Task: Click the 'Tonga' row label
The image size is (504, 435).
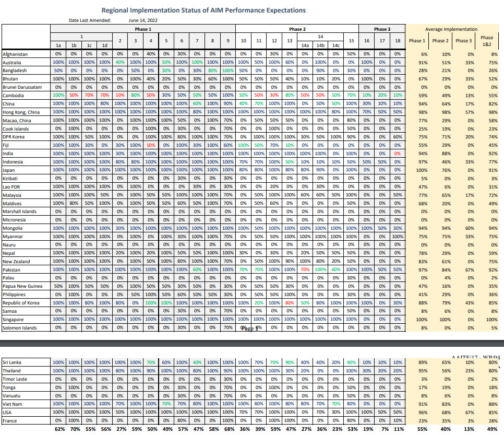Action: point(9,387)
